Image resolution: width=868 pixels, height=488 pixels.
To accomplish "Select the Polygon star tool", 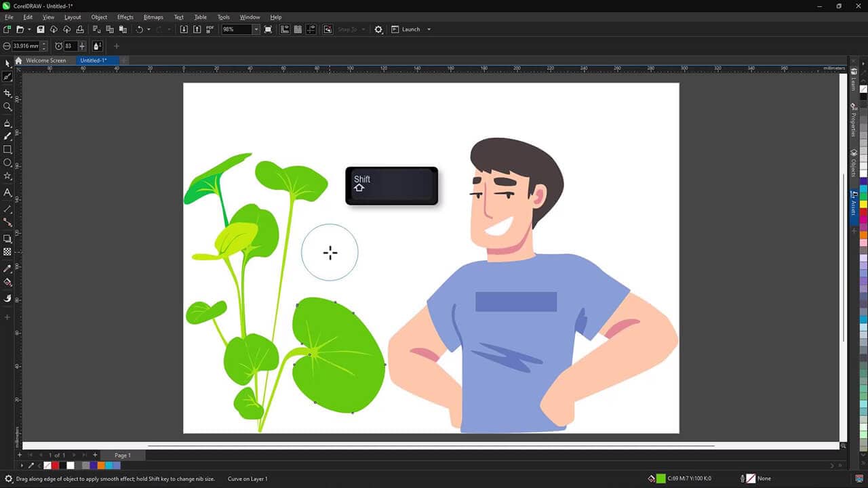I will click(7, 176).
